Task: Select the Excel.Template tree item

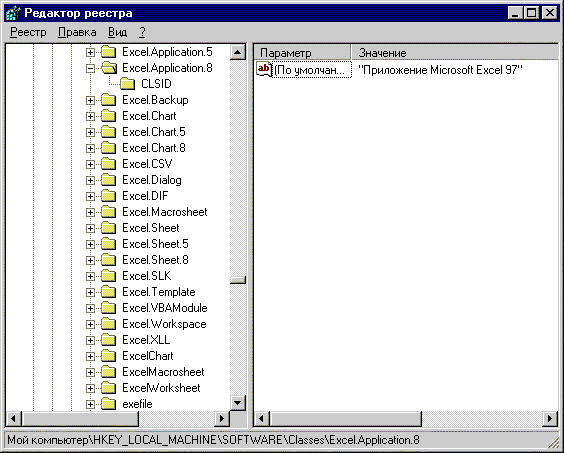Action: click(x=159, y=292)
